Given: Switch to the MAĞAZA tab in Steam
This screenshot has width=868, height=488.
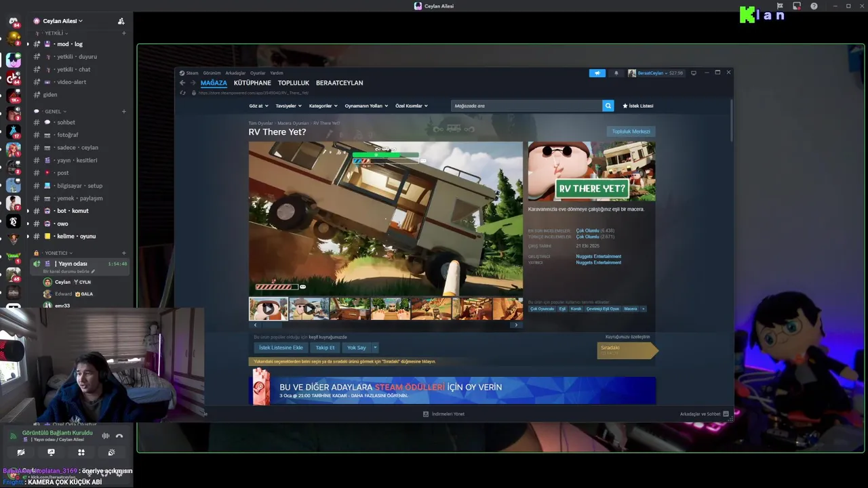Looking at the screenshot, I should (214, 83).
